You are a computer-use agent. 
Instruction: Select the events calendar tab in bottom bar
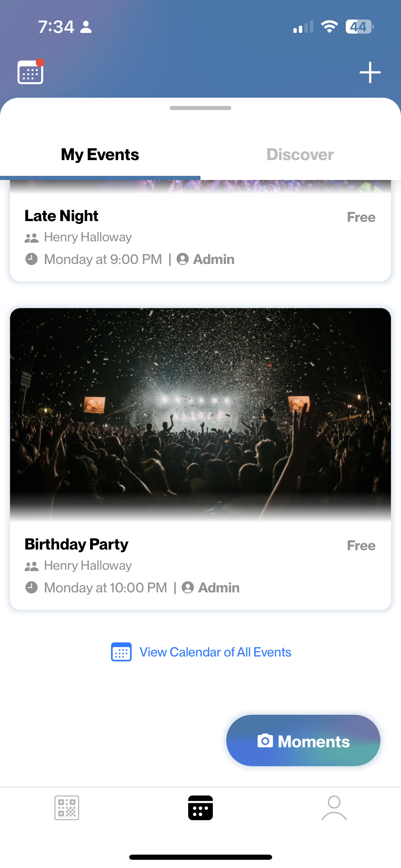tap(200, 808)
